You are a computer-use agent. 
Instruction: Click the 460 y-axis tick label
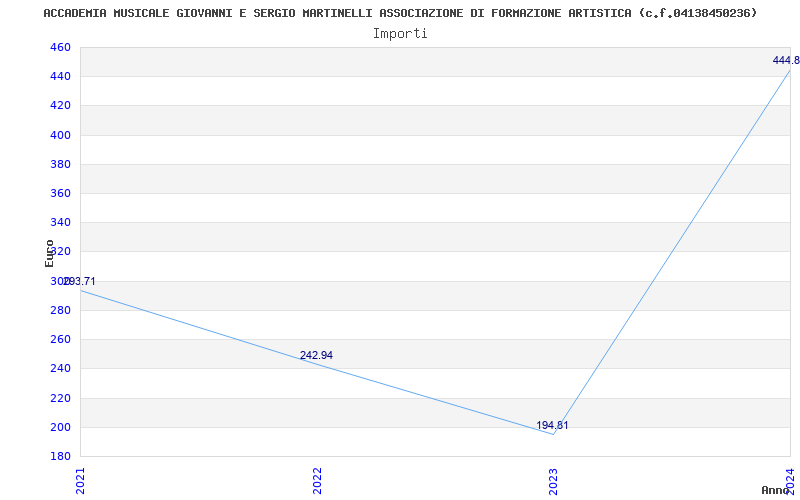coord(60,47)
